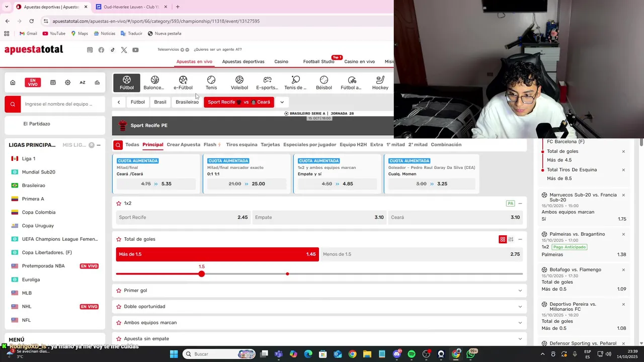The width and height of the screenshot is (644, 362).
Task: Open Casino en vivo menu item
Action: coord(359,61)
